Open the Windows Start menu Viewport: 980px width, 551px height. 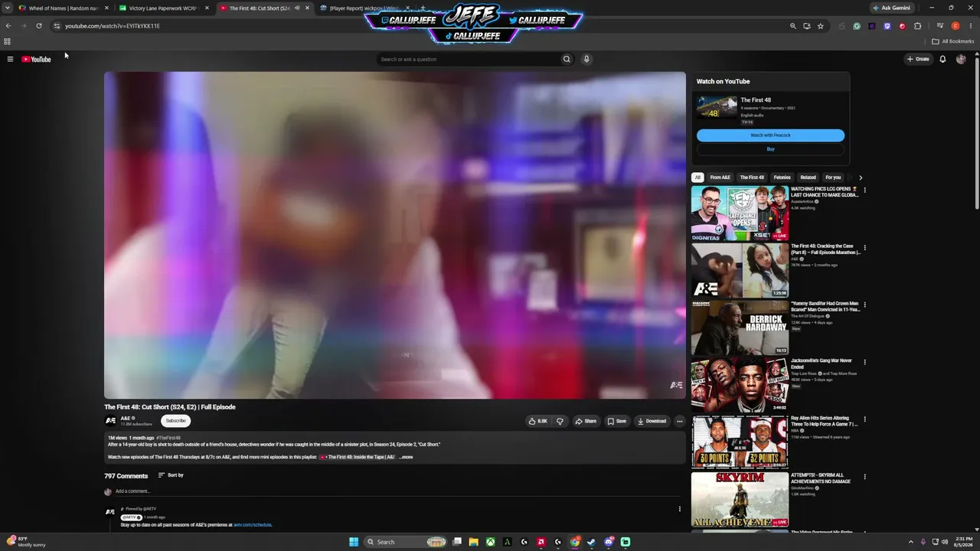pyautogui.click(x=354, y=542)
